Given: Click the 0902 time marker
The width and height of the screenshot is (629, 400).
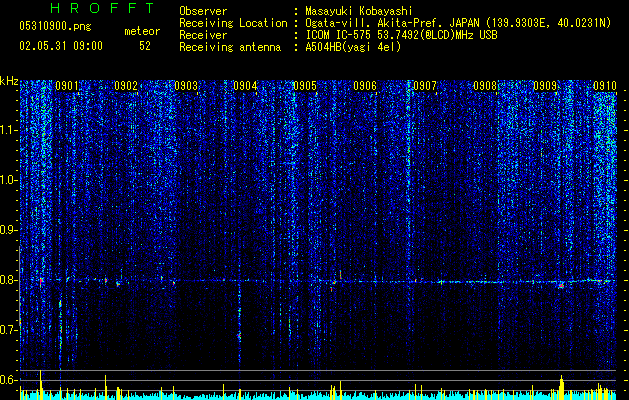Looking at the screenshot, I should 126,86.
